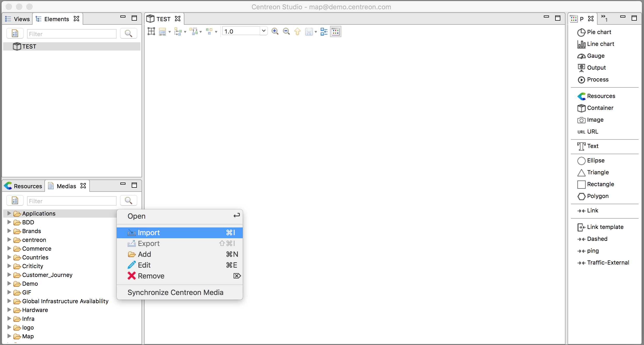Switch to the Views tab
644x345 pixels.
click(x=18, y=19)
